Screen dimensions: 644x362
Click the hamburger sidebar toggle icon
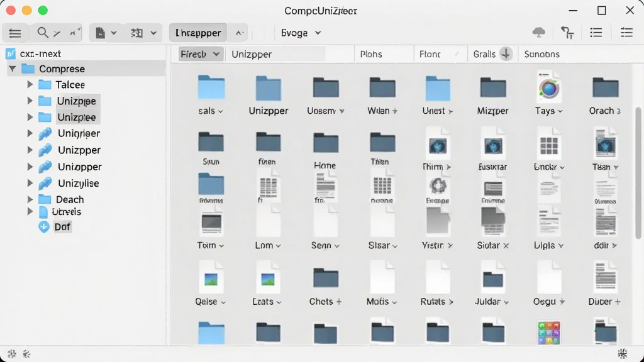[x=15, y=33]
